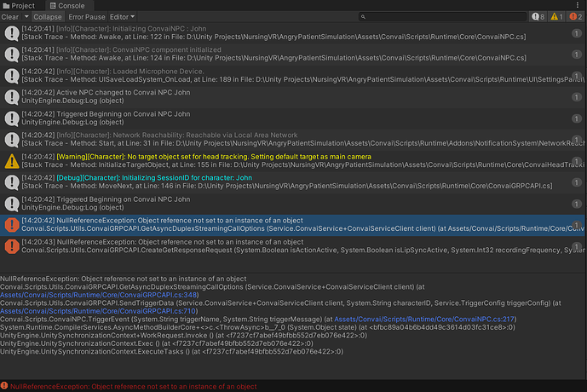Click info icon of 'Network Reachability' log
Screen dimensions: 587x392
pyautogui.click(x=12, y=140)
